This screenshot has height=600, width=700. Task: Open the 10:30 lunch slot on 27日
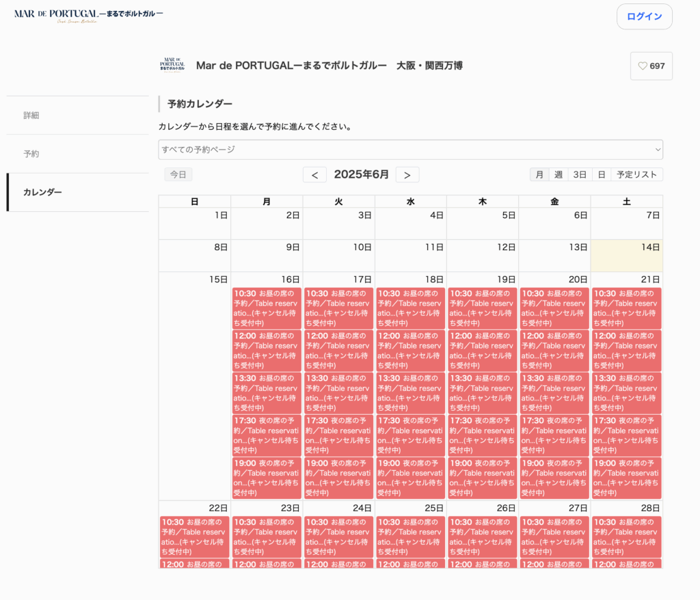click(x=554, y=536)
